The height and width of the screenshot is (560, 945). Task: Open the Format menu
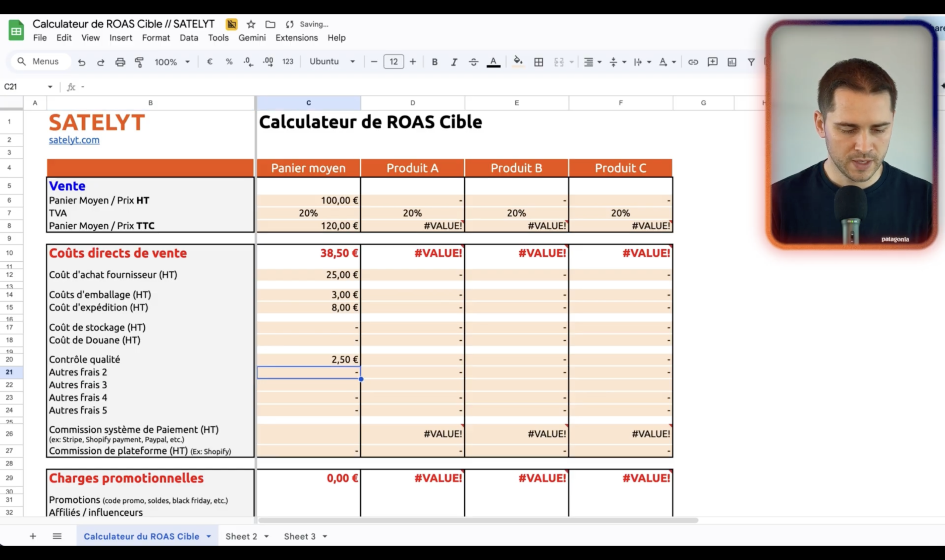point(156,38)
